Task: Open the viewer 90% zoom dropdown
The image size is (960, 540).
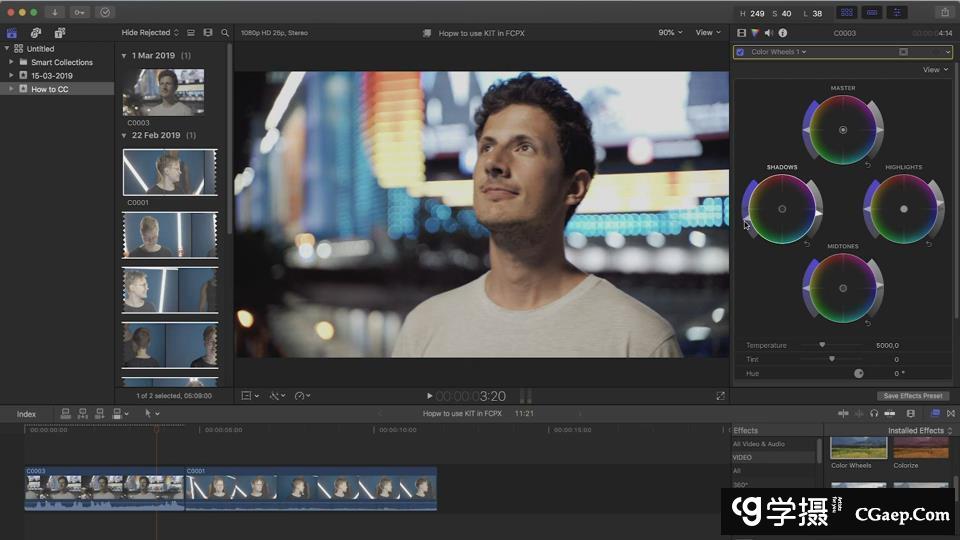Action: click(x=669, y=33)
